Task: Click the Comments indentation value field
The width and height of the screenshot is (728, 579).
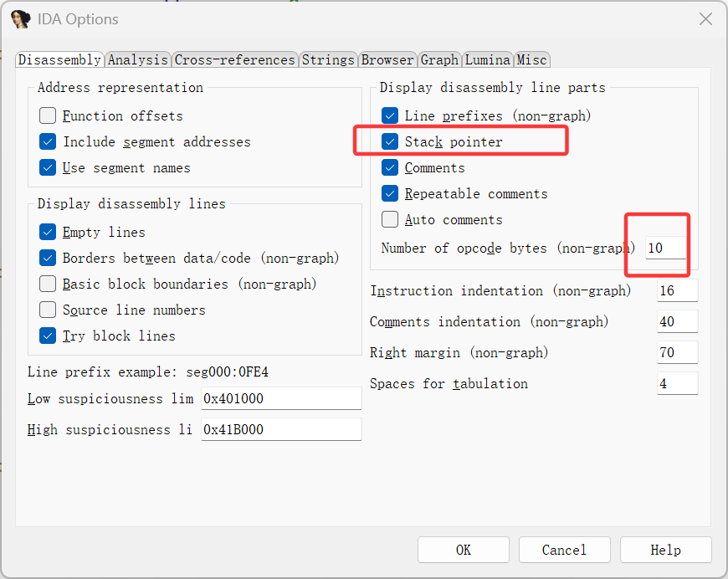Action: tap(678, 321)
